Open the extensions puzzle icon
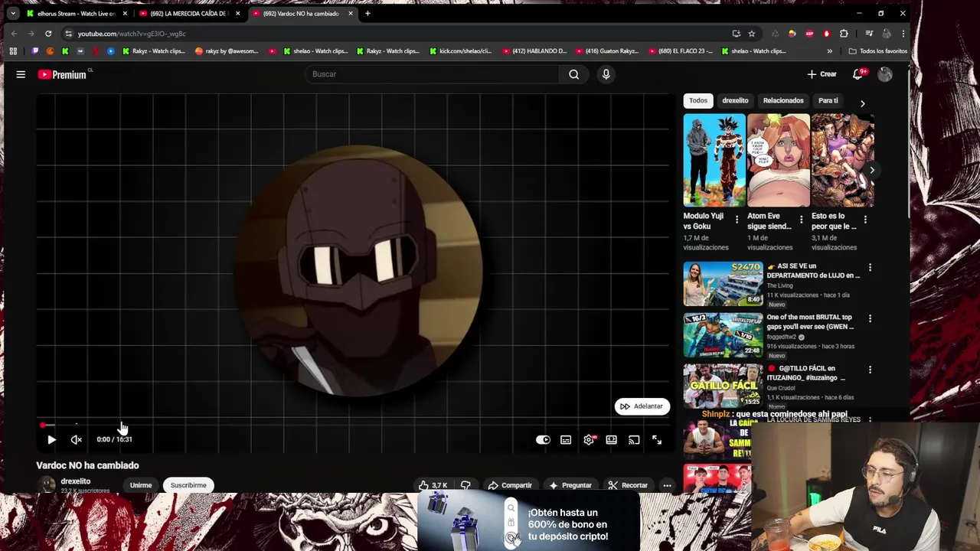 (x=844, y=34)
